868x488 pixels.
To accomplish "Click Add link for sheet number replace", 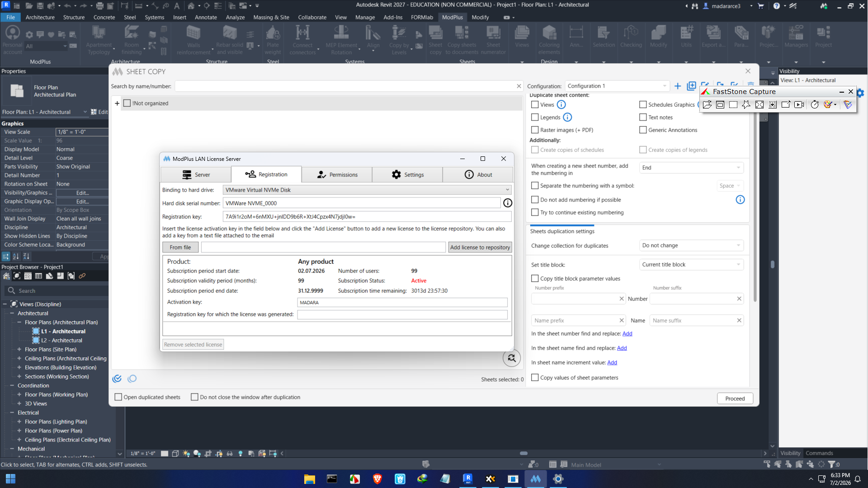I will (x=627, y=334).
